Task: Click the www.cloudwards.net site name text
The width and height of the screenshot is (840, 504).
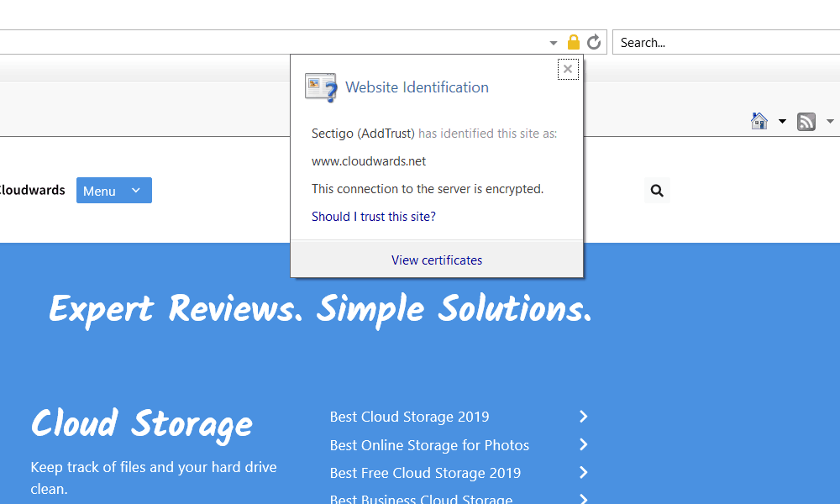Action: 369,161
